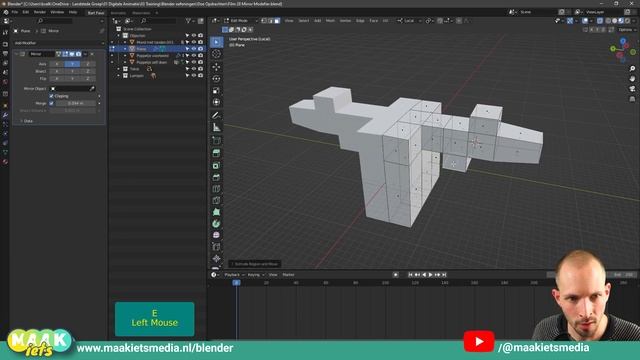Expand the Lampen collection in outliner
640x360 pixels.
[x=119, y=76]
